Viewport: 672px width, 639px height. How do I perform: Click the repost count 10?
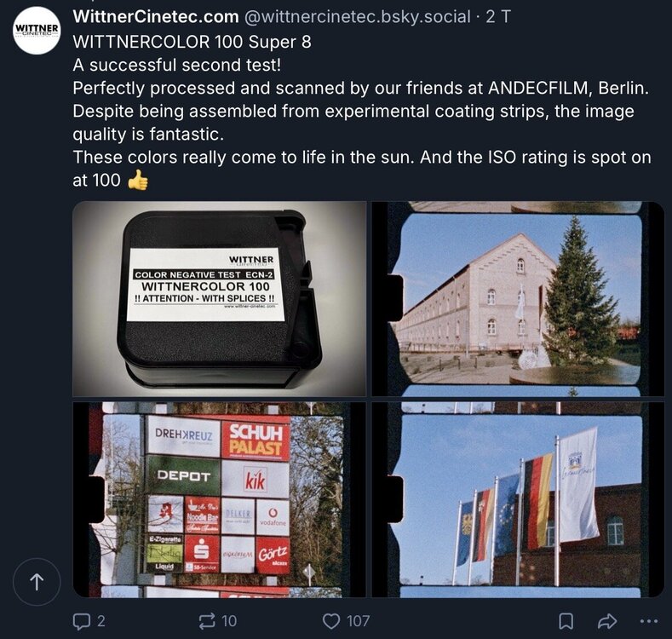[229, 621]
